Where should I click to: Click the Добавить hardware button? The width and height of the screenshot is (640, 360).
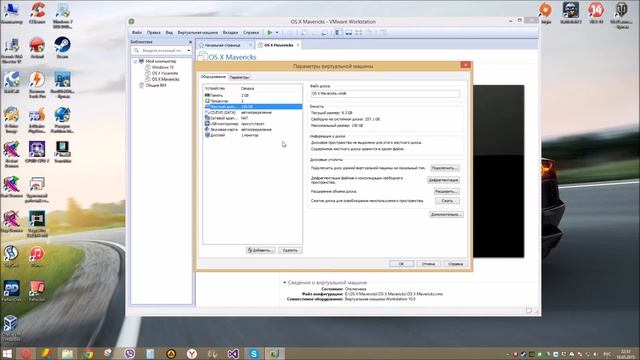pos(260,250)
